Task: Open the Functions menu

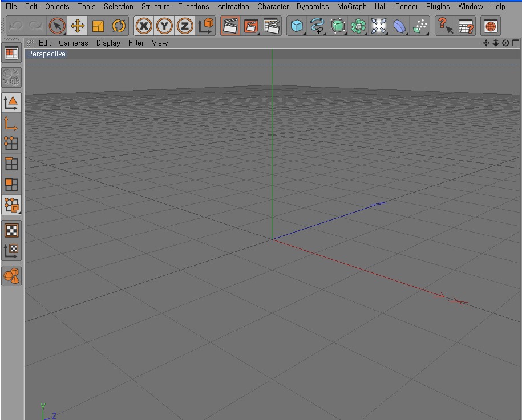Action: (x=193, y=6)
